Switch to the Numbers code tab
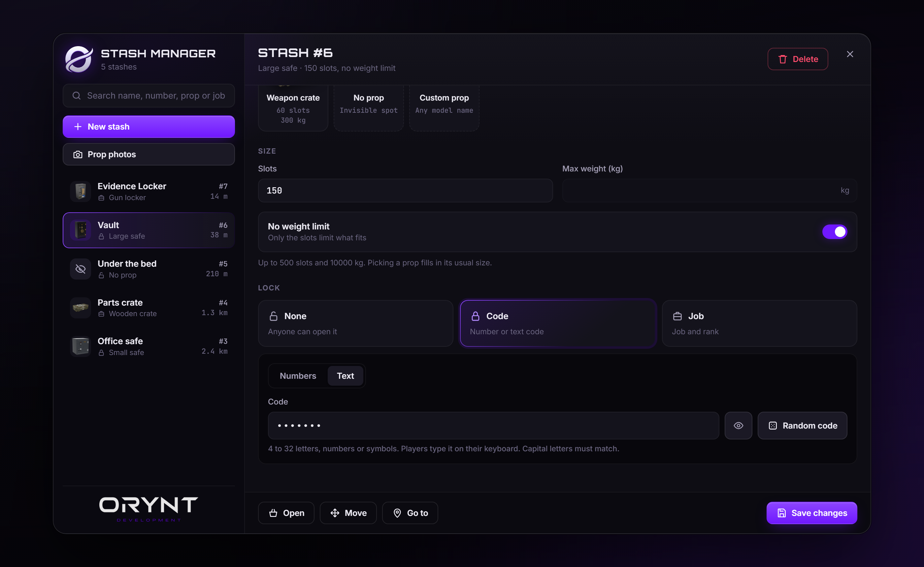 point(298,376)
